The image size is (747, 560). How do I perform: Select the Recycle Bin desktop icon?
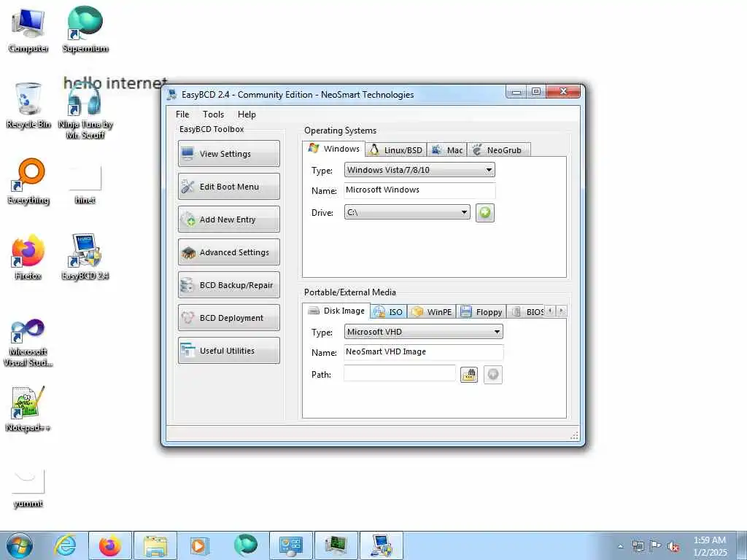click(x=28, y=106)
